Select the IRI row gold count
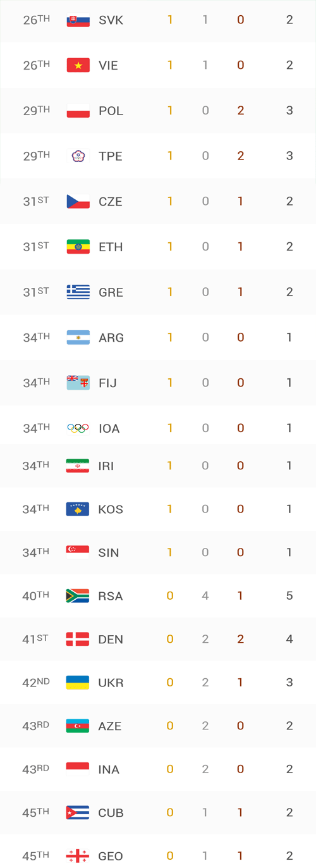Image resolution: width=316 pixels, height=868 pixels. coord(170,466)
